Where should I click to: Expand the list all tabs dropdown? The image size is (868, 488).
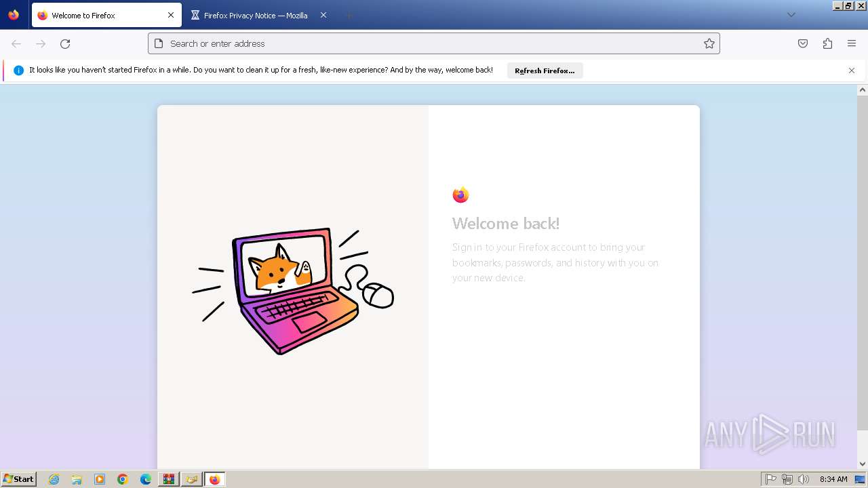point(791,15)
